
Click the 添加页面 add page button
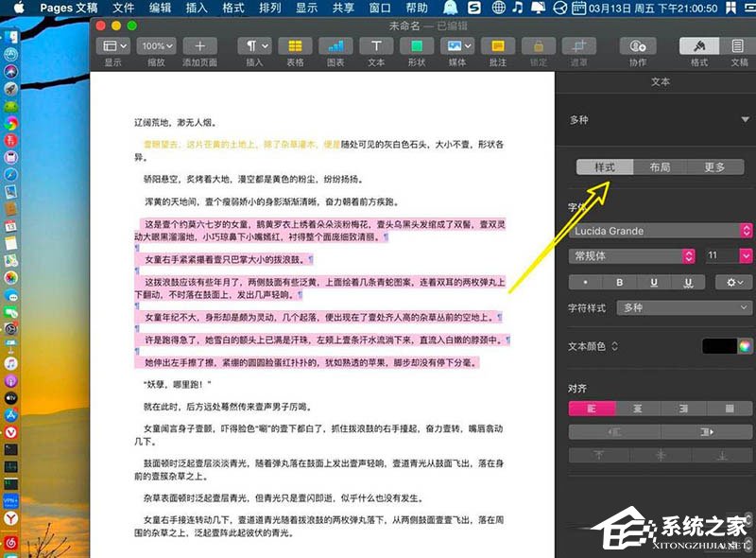(x=199, y=44)
